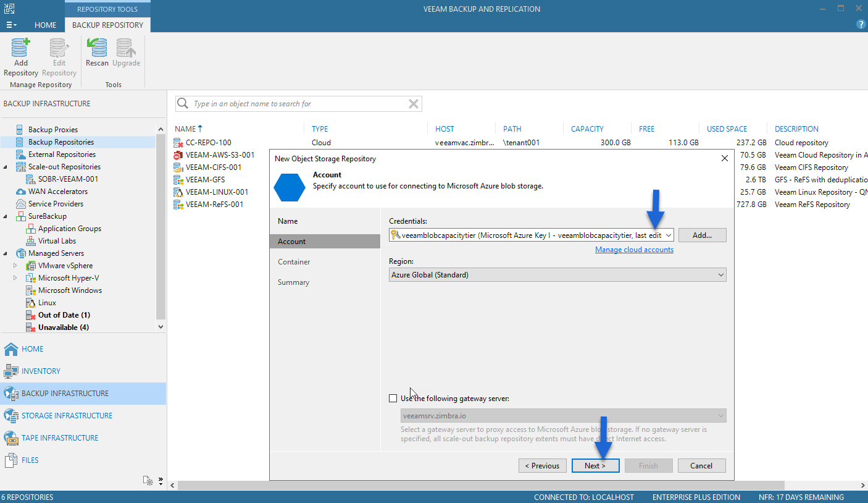Open the main hamburger menu

tap(11, 25)
